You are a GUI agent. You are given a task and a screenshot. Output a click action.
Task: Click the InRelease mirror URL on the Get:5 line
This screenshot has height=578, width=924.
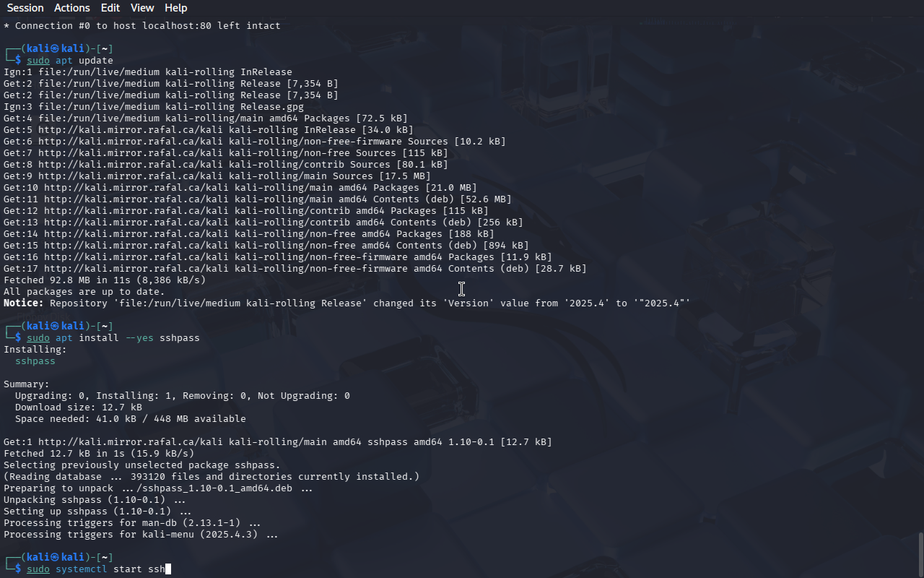pyautogui.click(x=131, y=130)
